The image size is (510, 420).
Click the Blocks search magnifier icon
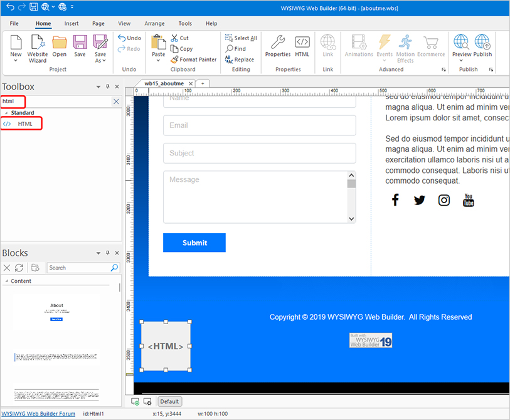[115, 268]
